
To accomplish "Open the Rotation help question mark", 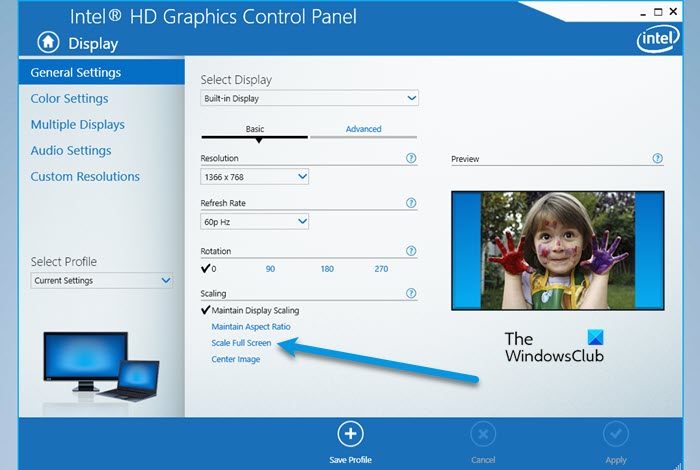I will 411,251.
